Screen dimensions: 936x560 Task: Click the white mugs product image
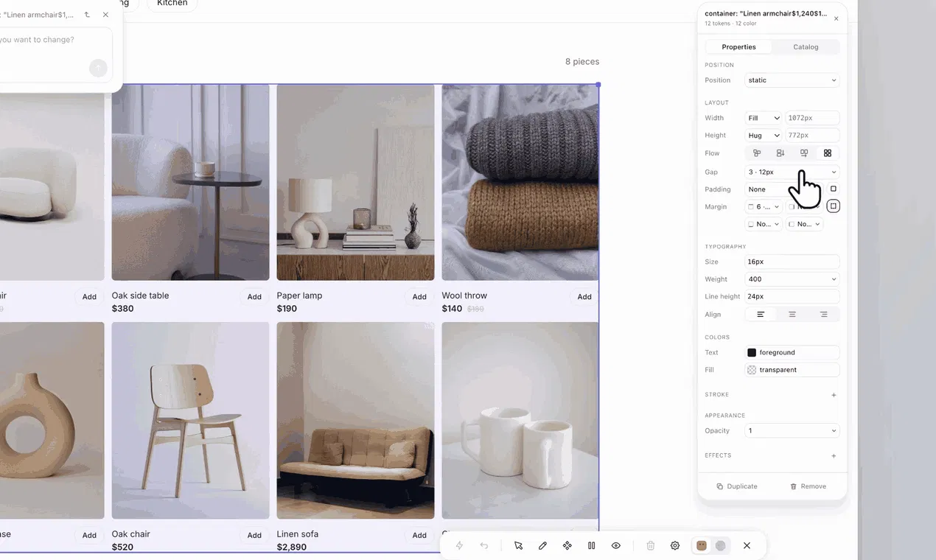pyautogui.click(x=520, y=421)
